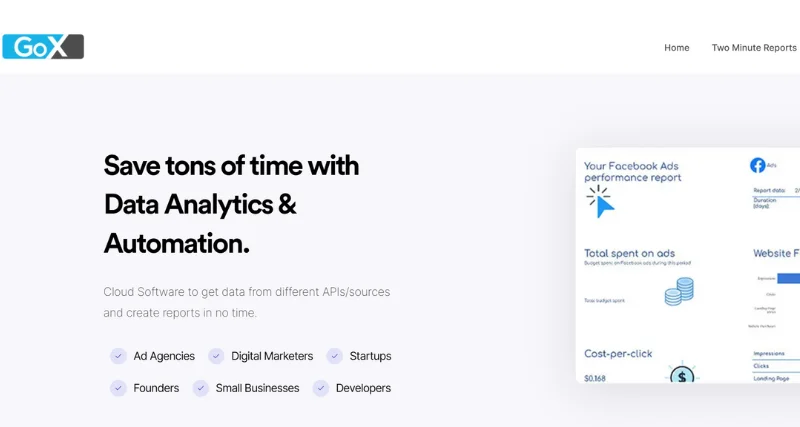Click the Startups checkmark icon

[x=335, y=356]
